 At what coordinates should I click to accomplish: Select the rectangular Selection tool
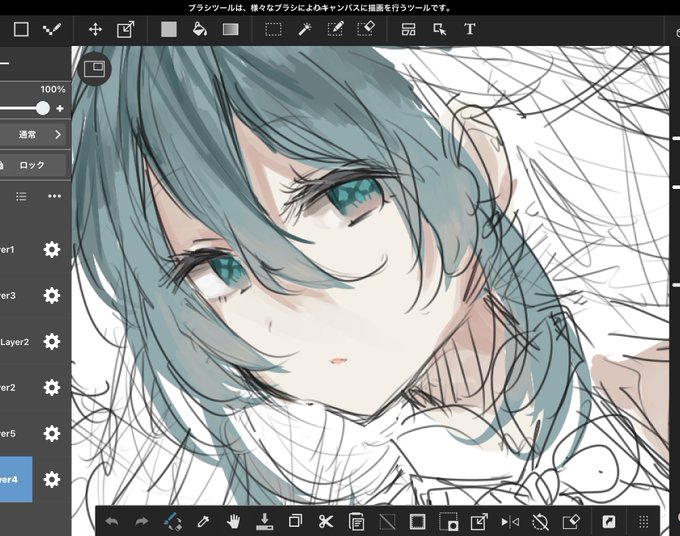click(273, 29)
